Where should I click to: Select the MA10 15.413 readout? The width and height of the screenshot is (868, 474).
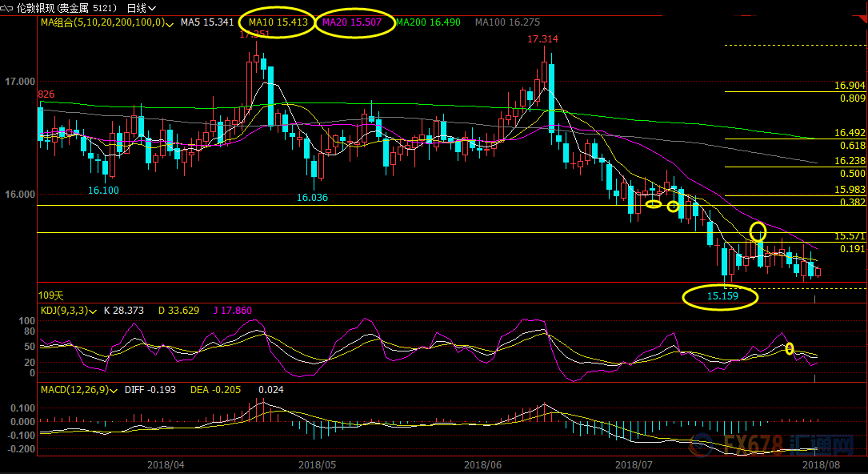tap(278, 22)
